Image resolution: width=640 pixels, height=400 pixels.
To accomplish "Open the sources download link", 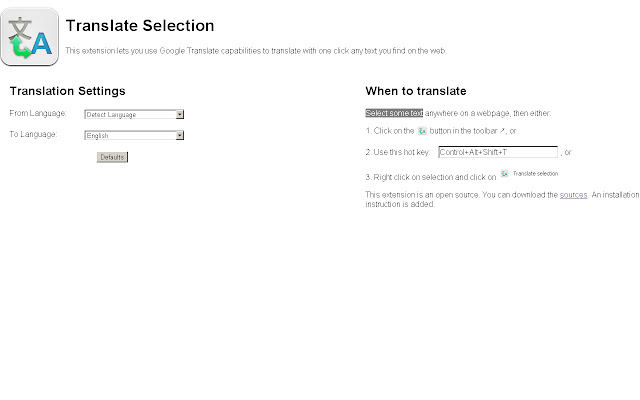I will (x=573, y=194).
